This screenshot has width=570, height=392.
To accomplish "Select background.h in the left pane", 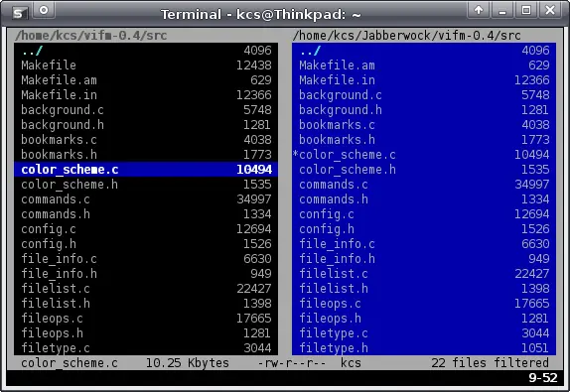I will coord(146,125).
